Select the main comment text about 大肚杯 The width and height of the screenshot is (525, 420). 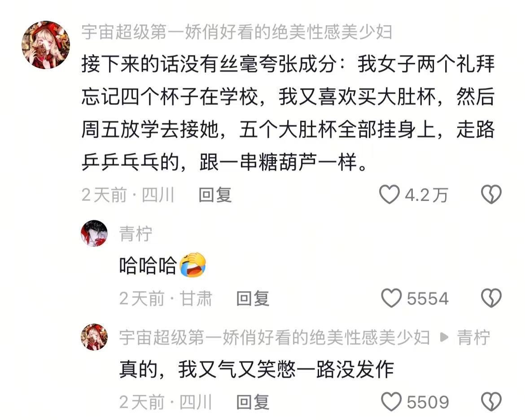click(288, 113)
